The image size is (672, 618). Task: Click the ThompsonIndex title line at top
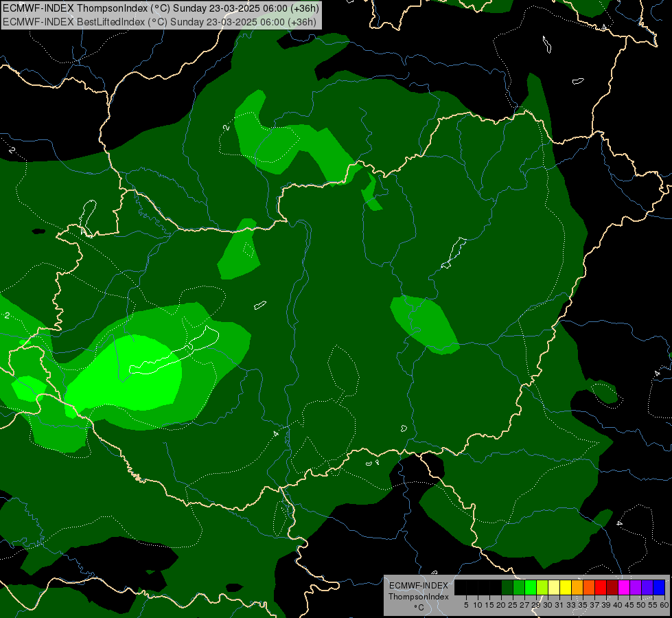click(x=161, y=8)
